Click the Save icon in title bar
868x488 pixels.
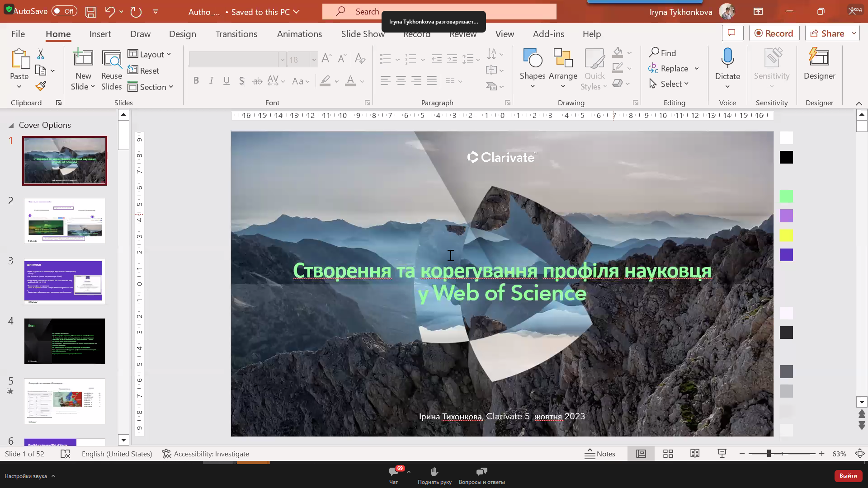click(x=91, y=12)
